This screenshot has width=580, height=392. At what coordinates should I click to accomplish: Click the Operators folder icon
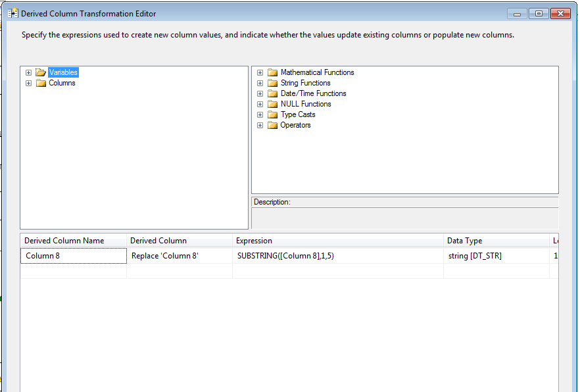[272, 125]
